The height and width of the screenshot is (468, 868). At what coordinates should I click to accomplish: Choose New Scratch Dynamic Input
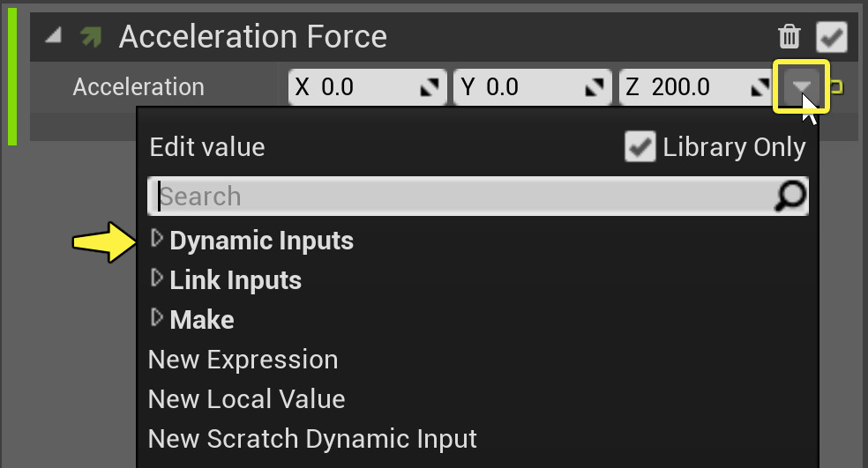pos(312,439)
